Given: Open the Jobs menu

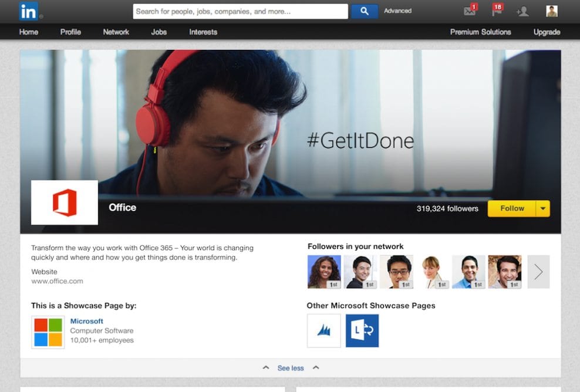Looking at the screenshot, I should click(159, 32).
